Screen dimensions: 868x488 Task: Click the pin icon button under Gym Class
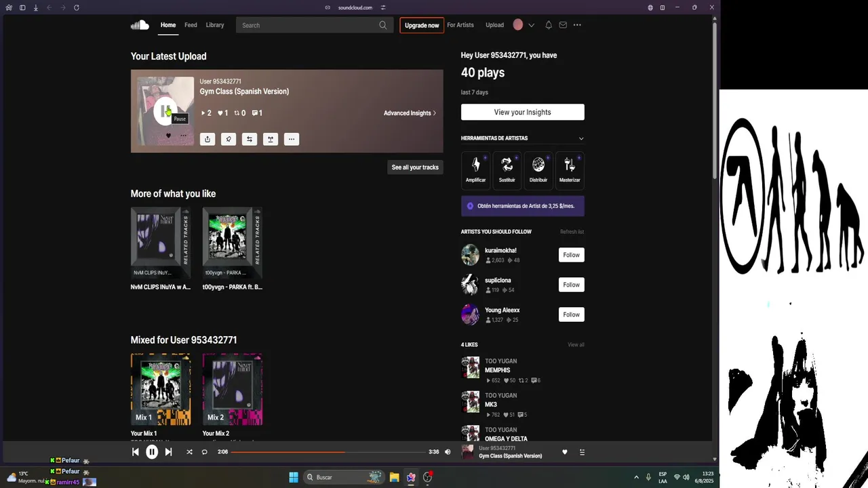click(x=229, y=139)
